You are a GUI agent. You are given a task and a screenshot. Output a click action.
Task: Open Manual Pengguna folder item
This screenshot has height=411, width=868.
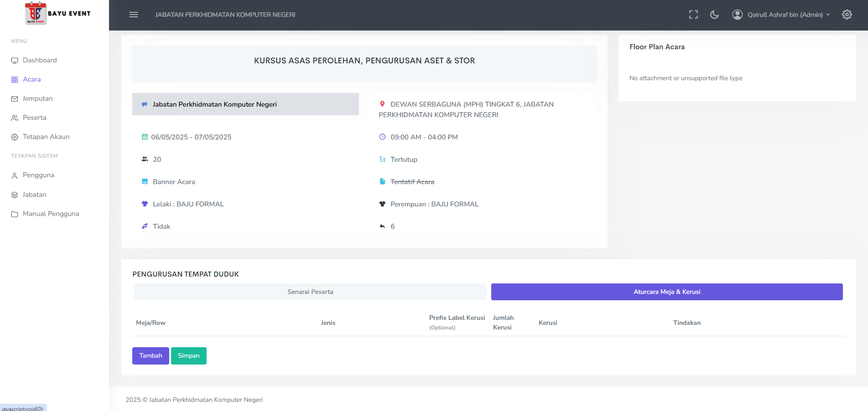pyautogui.click(x=51, y=214)
